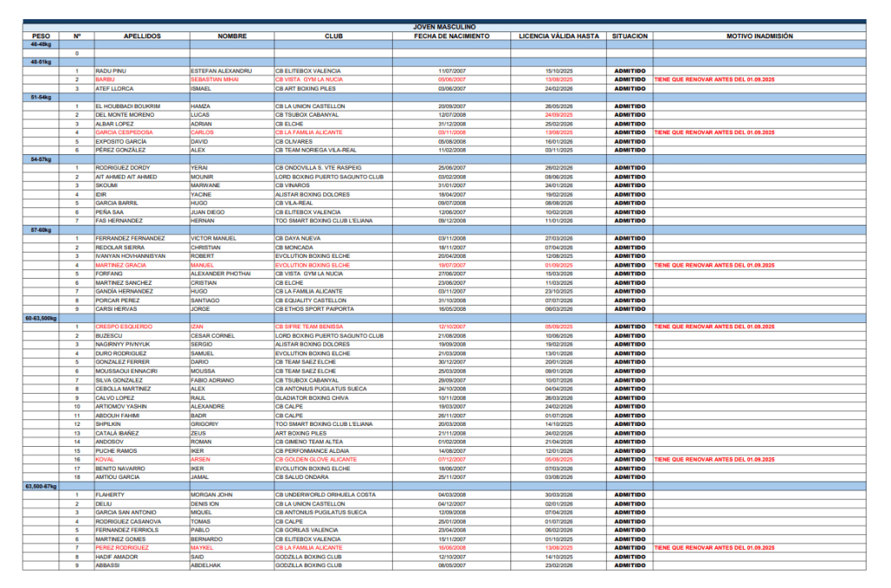This screenshot has height=588, width=891.
Task: Select the FECHA DE NACIMIENTO column header
Action: click(x=451, y=37)
